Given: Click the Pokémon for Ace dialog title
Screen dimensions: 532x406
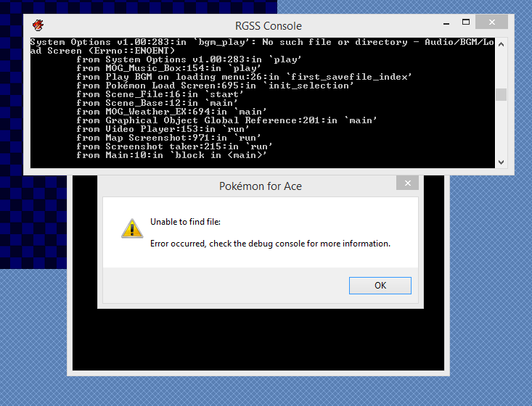Looking at the screenshot, I should pyautogui.click(x=261, y=186).
